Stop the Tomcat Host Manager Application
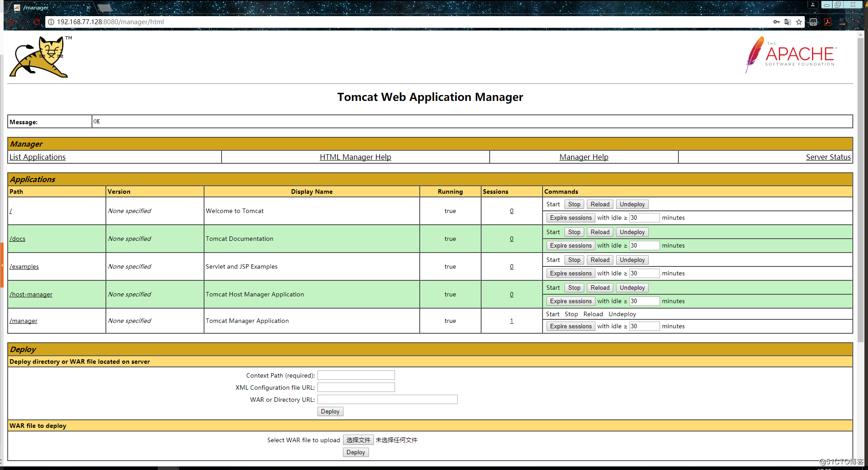This screenshot has width=868, height=470. tap(574, 287)
